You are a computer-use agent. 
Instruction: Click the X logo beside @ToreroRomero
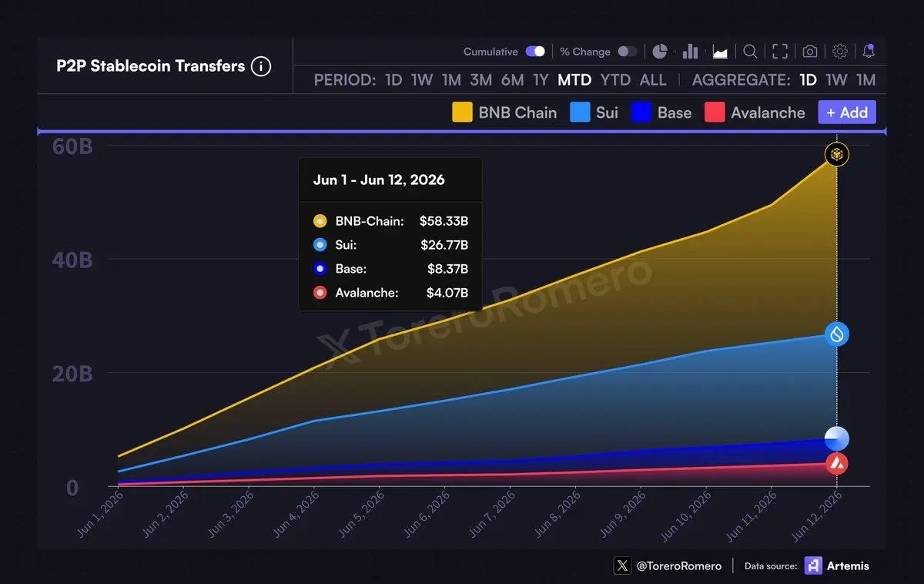622,566
